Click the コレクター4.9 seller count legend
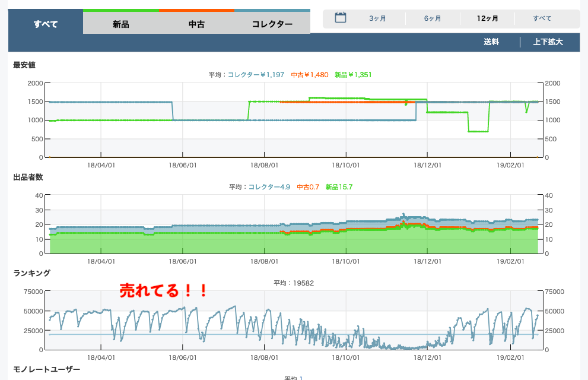 tap(269, 187)
